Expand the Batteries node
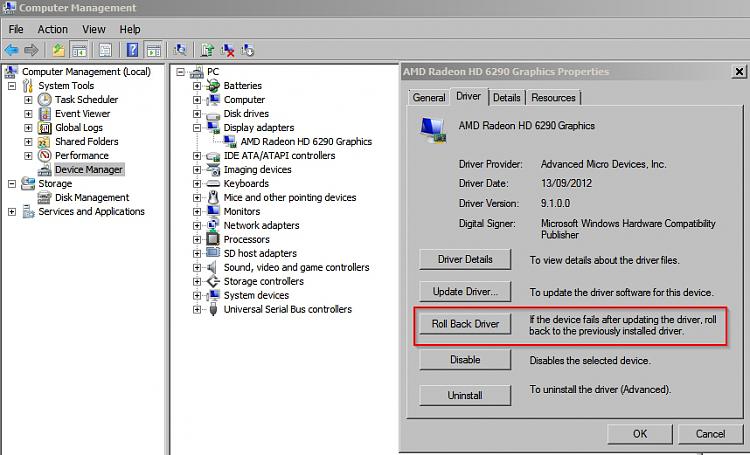 (x=197, y=86)
